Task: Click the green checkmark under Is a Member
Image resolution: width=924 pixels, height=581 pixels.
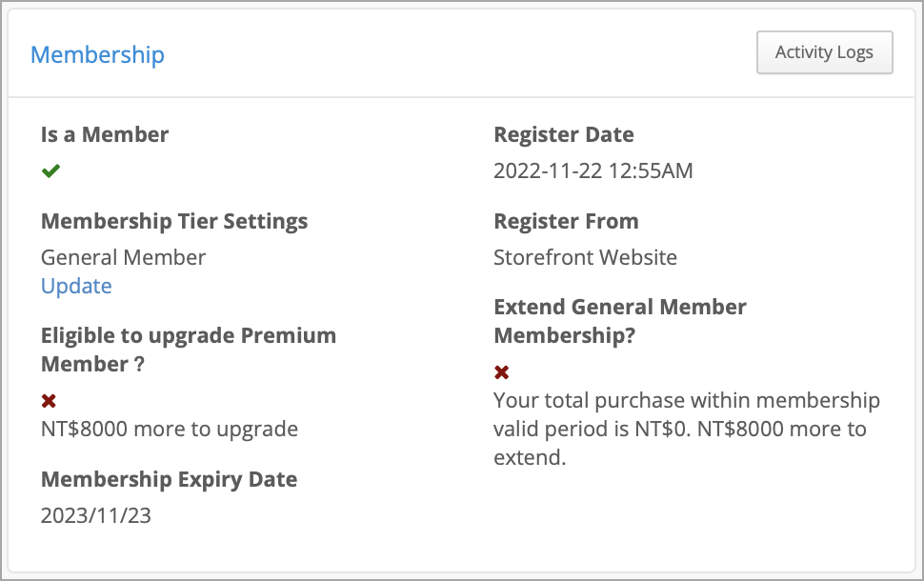Action: click(51, 170)
